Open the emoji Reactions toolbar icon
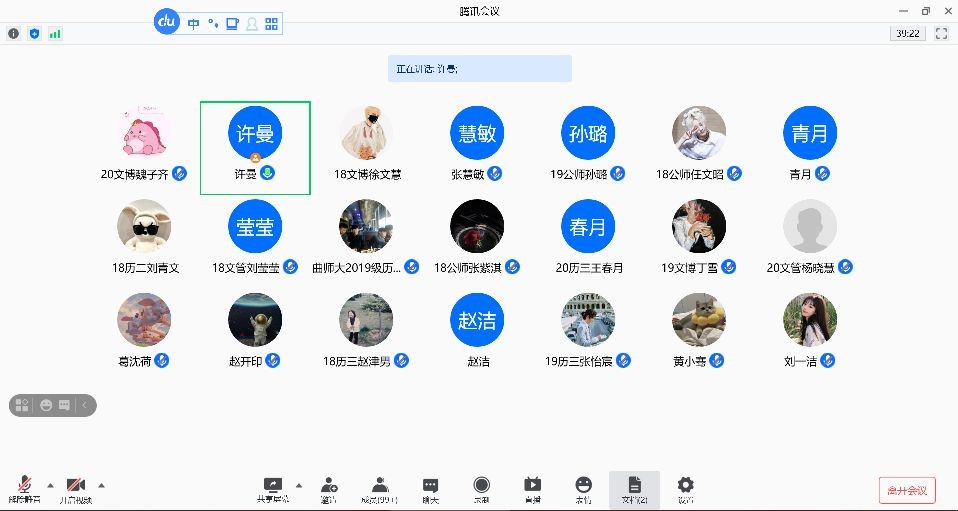The width and height of the screenshot is (958, 511). pos(583,489)
